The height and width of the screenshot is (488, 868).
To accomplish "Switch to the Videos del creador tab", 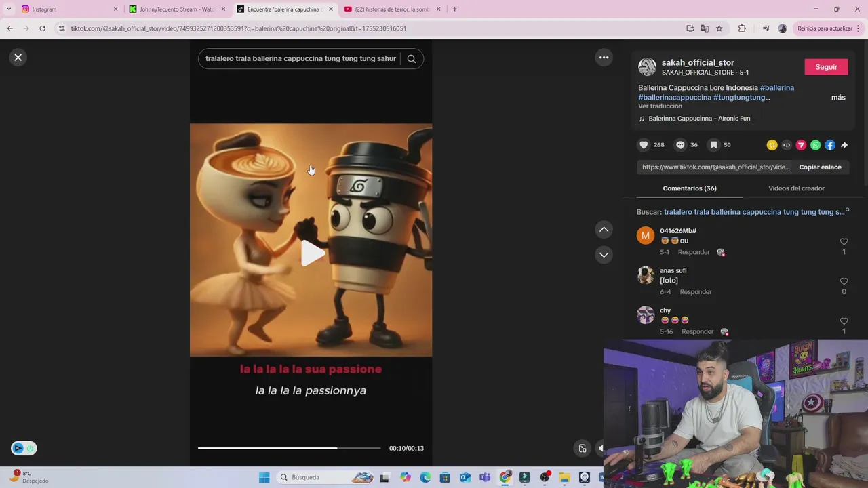I will 796,188.
